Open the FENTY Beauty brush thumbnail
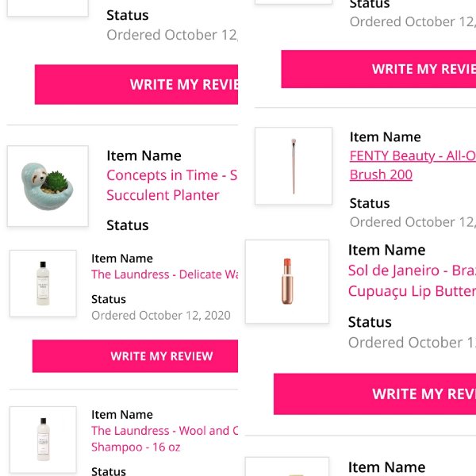The width and height of the screenshot is (476, 476). (294, 166)
